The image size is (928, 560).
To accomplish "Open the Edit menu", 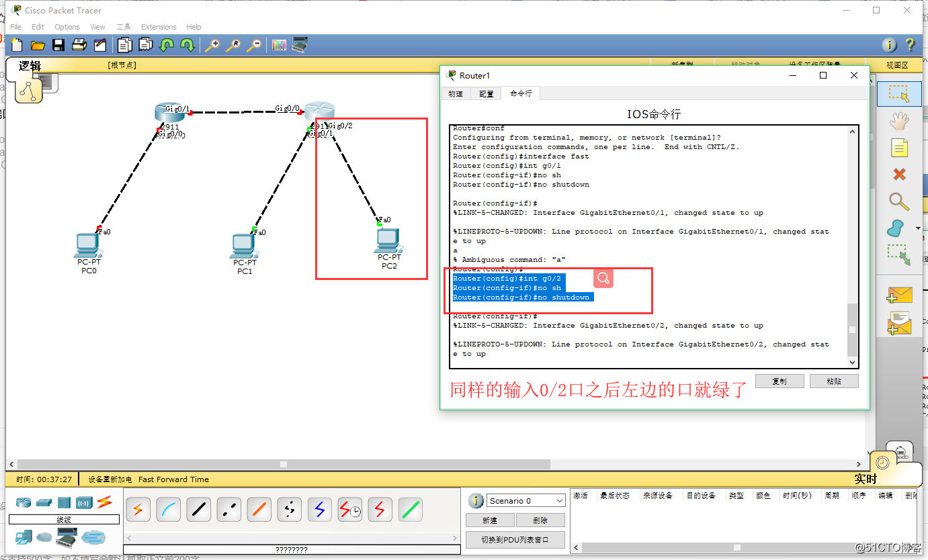I will click(x=38, y=27).
